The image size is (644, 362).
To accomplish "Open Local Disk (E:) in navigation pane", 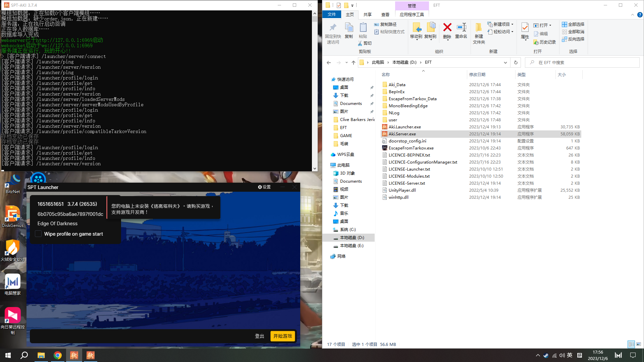I will [352, 245].
